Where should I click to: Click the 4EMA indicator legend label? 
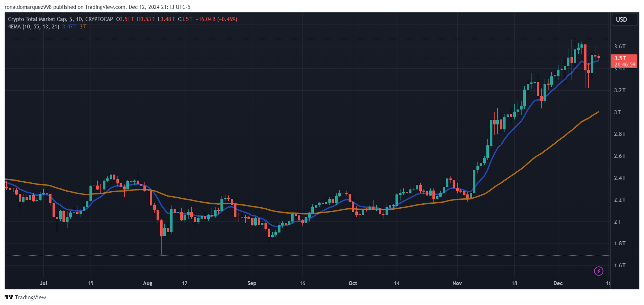[34, 27]
